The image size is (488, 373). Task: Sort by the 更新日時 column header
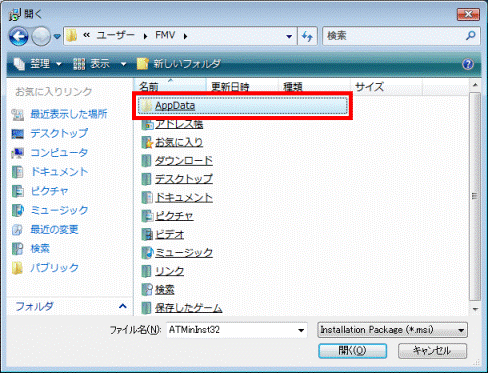tap(242, 87)
